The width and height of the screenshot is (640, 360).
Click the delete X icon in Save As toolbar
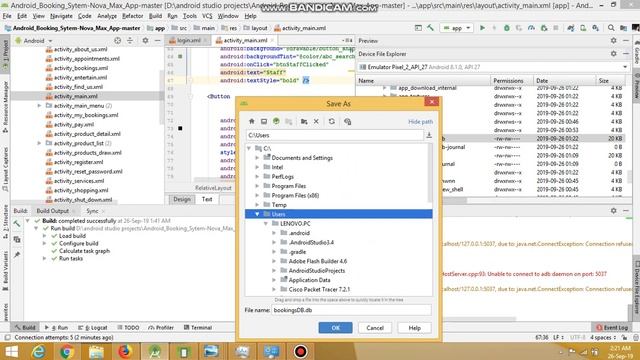pyautogui.click(x=316, y=121)
